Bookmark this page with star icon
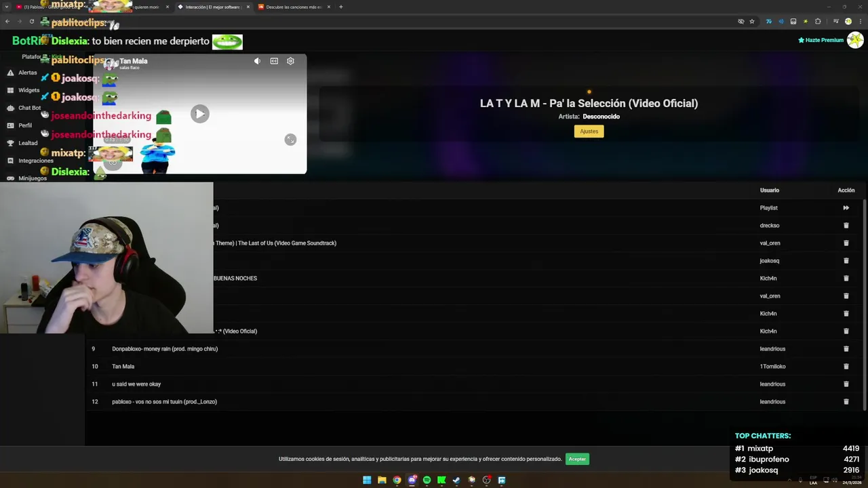The image size is (868, 488). [x=751, y=21]
